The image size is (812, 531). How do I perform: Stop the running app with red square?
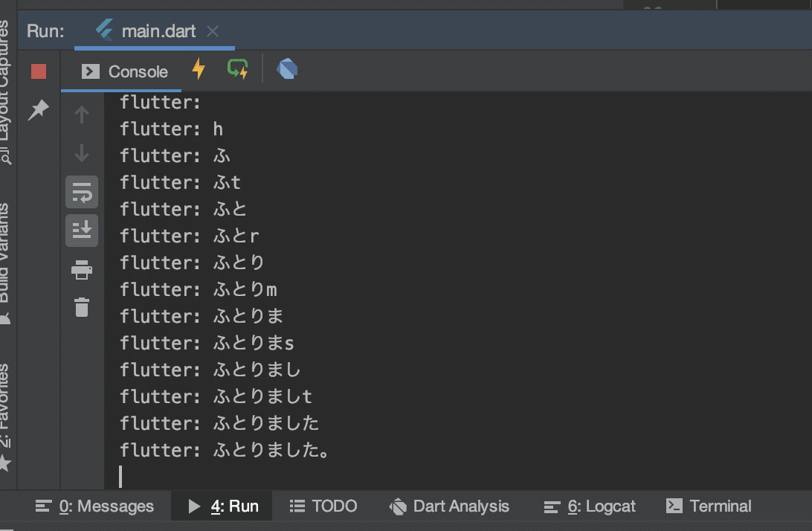[39, 71]
